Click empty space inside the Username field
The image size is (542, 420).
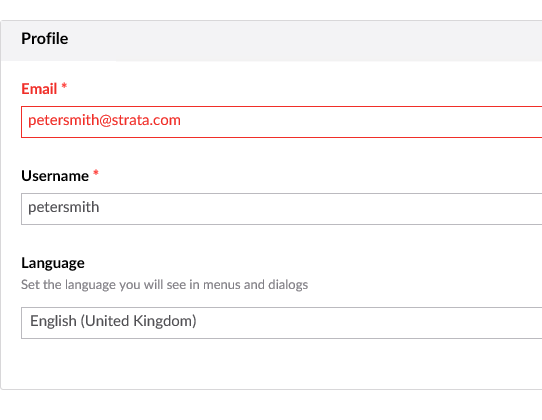click(x=311, y=209)
